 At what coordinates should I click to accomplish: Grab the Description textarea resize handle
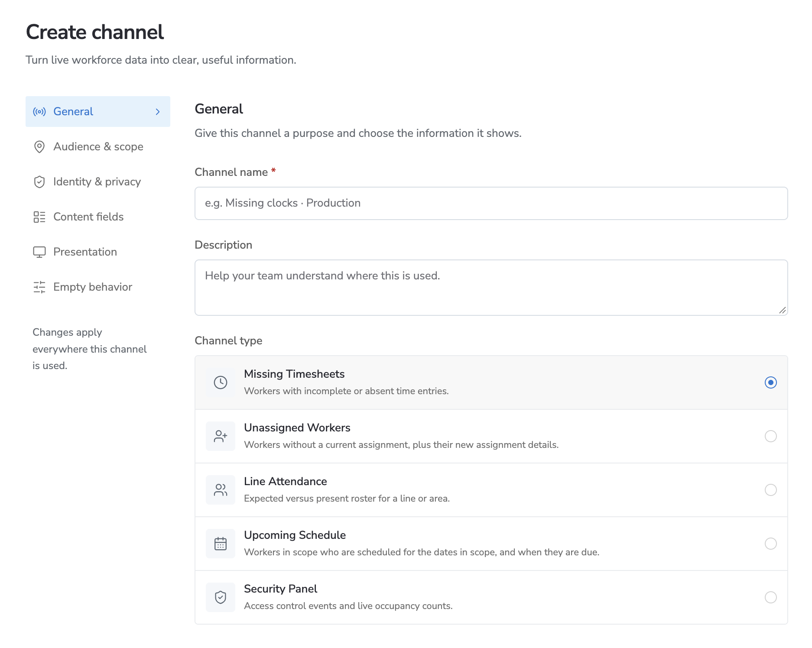click(783, 310)
